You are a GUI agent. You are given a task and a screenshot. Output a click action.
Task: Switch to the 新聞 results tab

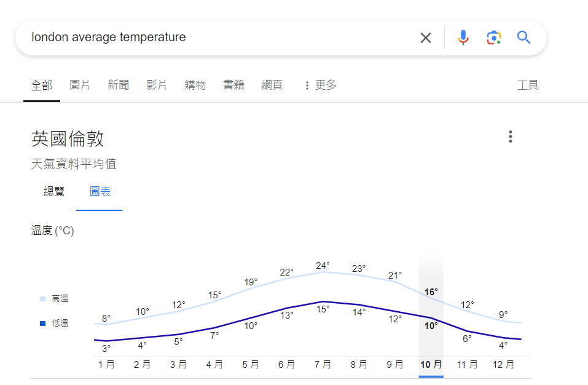coord(118,85)
